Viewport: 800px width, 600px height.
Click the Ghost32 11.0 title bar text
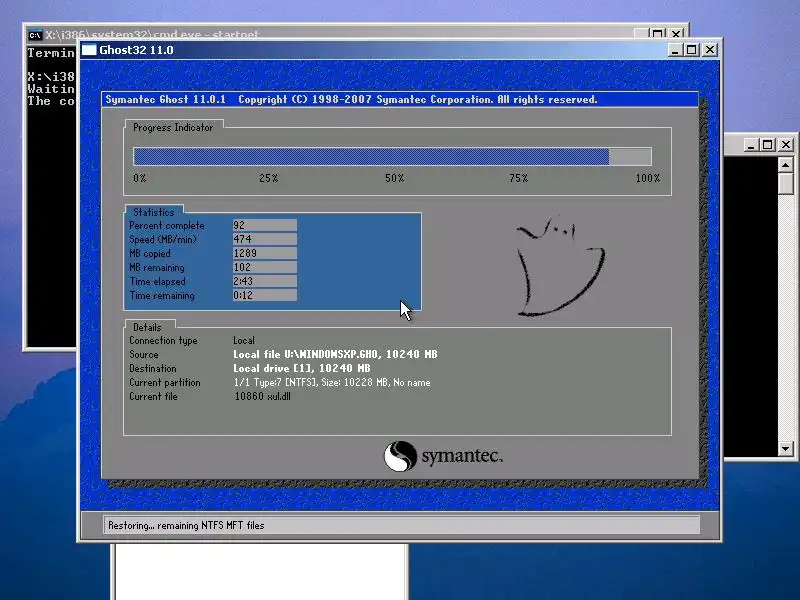point(136,50)
